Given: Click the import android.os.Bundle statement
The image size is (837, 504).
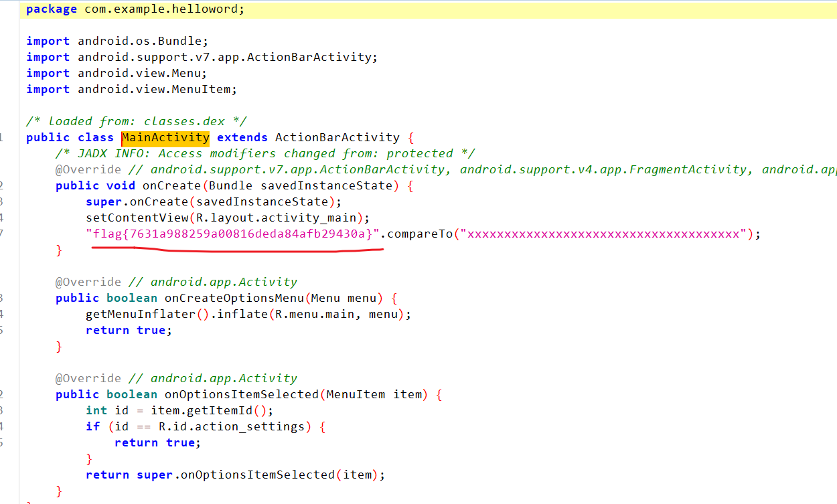Looking at the screenshot, I should click(117, 41).
